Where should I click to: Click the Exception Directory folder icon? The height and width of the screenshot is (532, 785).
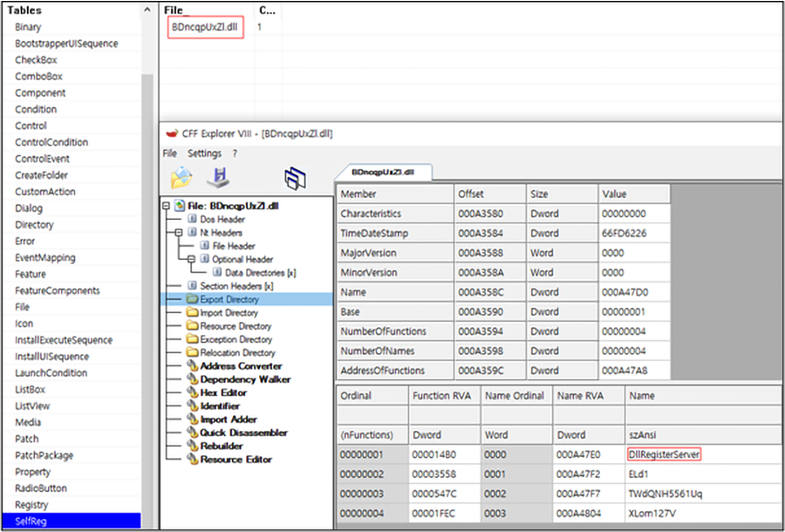point(192,339)
